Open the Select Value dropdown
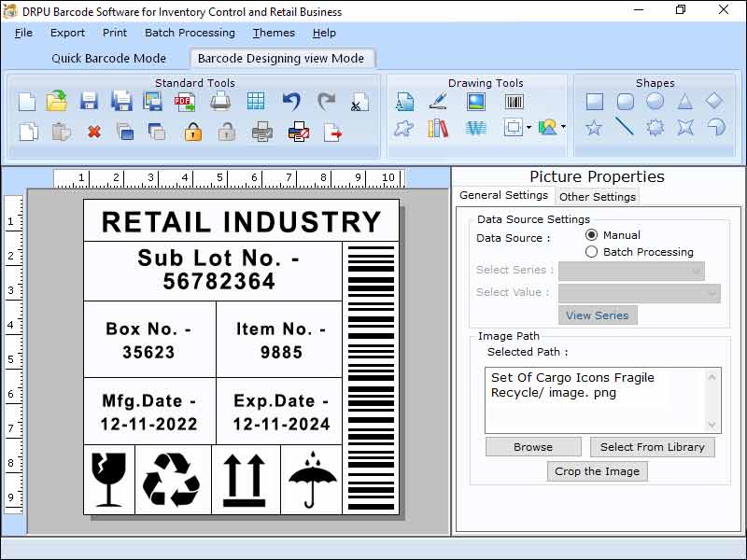Screen dimensions: 747x560 click(640, 293)
